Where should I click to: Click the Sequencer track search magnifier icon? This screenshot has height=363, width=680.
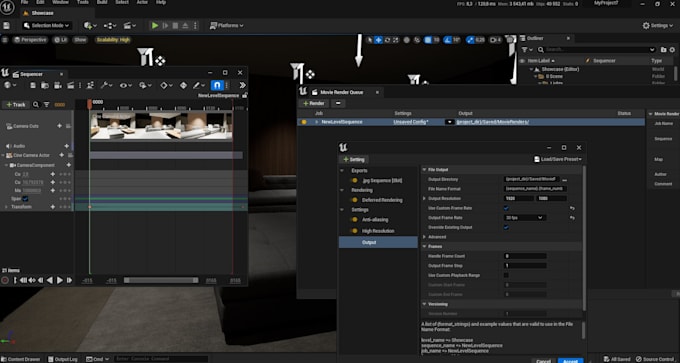pos(36,105)
